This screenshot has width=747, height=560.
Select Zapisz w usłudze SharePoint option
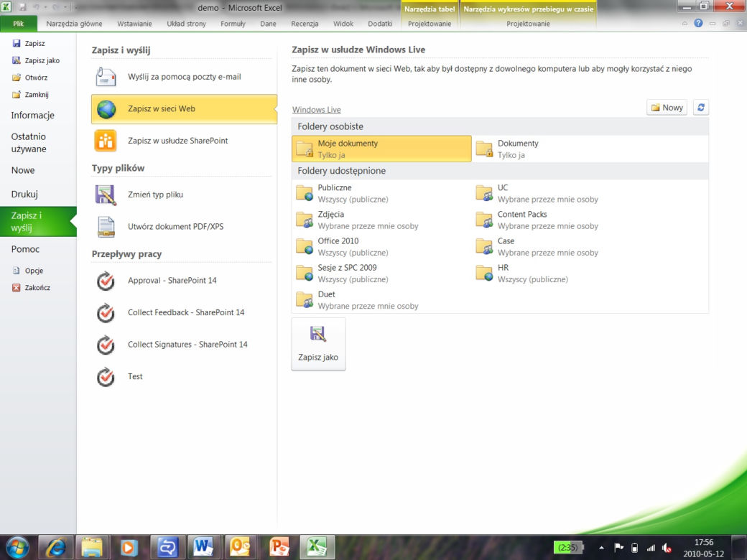point(184,141)
